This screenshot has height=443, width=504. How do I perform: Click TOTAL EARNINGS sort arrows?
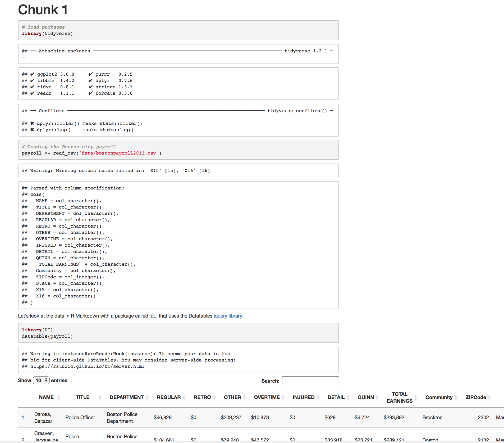tap(416, 397)
